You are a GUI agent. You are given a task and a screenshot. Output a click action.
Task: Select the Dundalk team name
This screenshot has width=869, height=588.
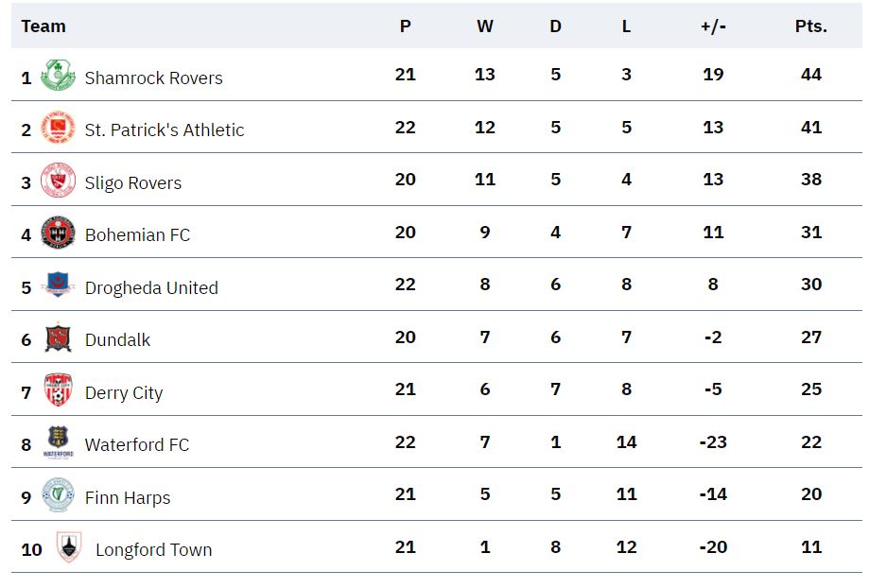pyautogui.click(x=117, y=339)
